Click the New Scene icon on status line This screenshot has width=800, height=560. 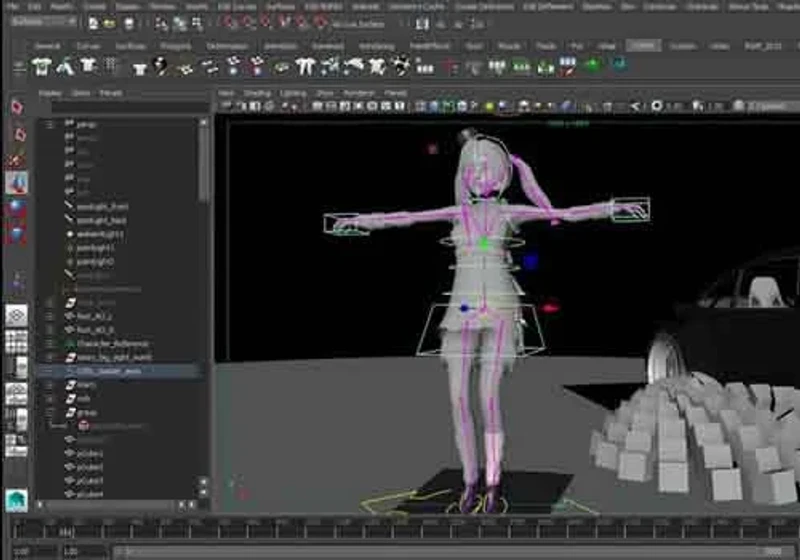[93, 23]
